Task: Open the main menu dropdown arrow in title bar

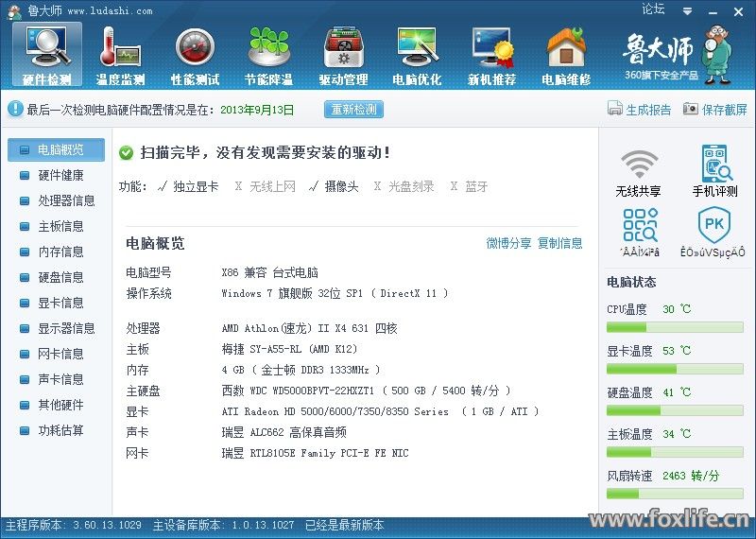Action: point(687,10)
